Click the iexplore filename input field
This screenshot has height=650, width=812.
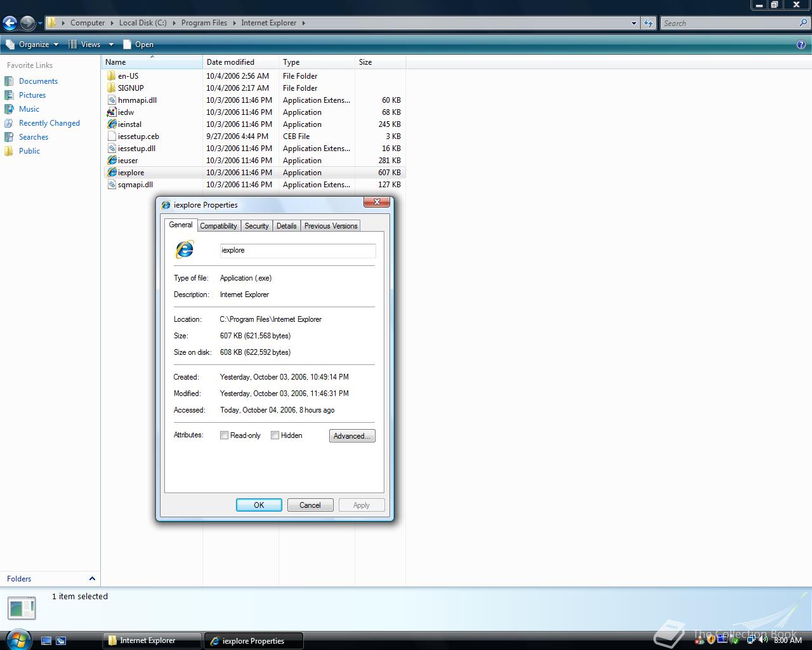pos(298,250)
